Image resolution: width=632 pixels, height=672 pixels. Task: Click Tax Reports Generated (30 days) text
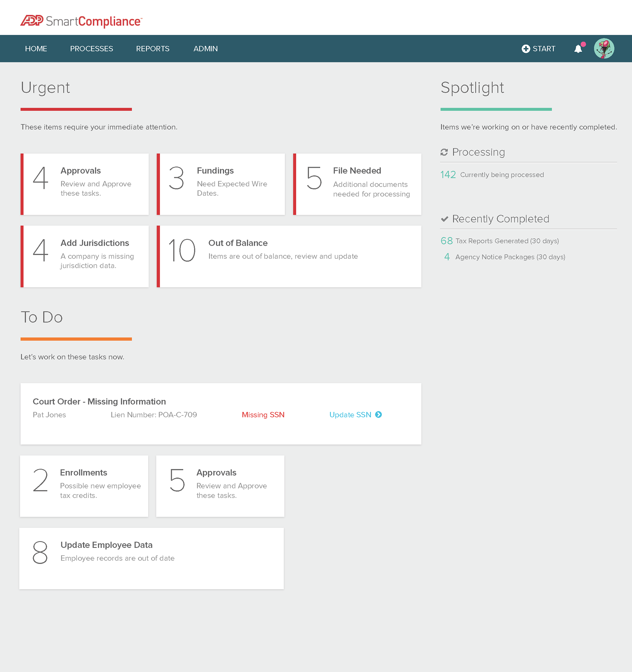[x=507, y=241]
